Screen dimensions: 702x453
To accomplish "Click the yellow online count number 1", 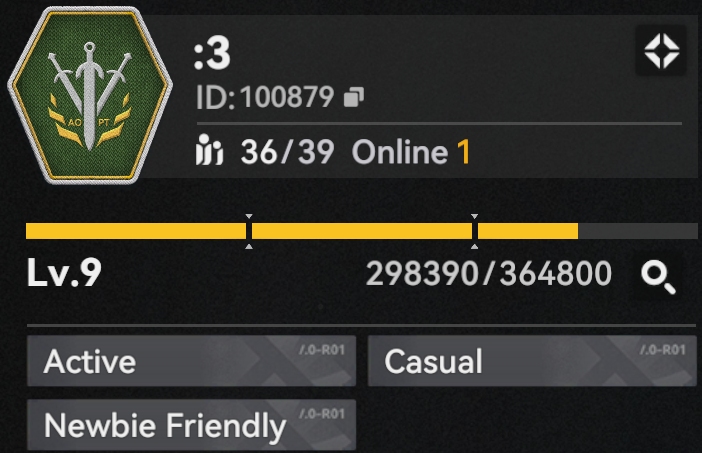I will pyautogui.click(x=464, y=151).
